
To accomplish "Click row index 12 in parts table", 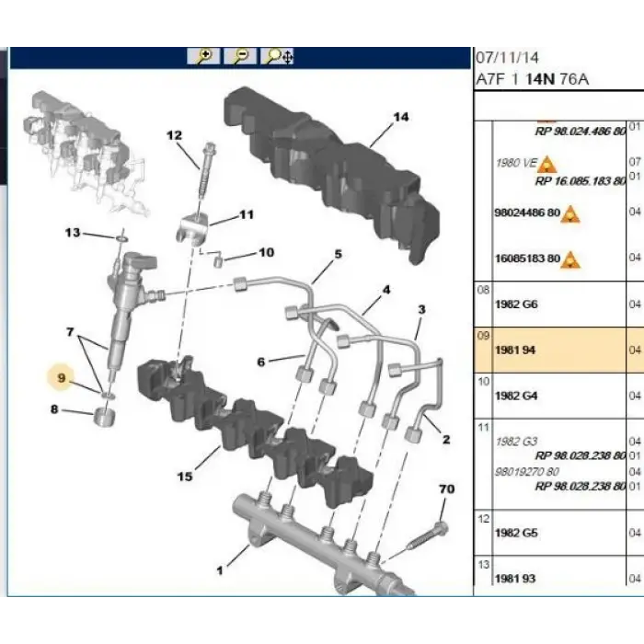I will pyautogui.click(x=483, y=519).
